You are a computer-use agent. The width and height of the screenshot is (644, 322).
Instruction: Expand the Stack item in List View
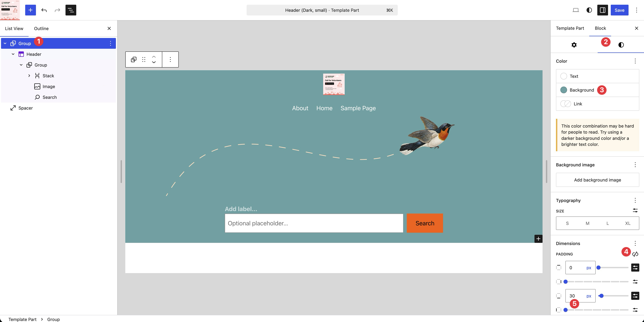(29, 76)
